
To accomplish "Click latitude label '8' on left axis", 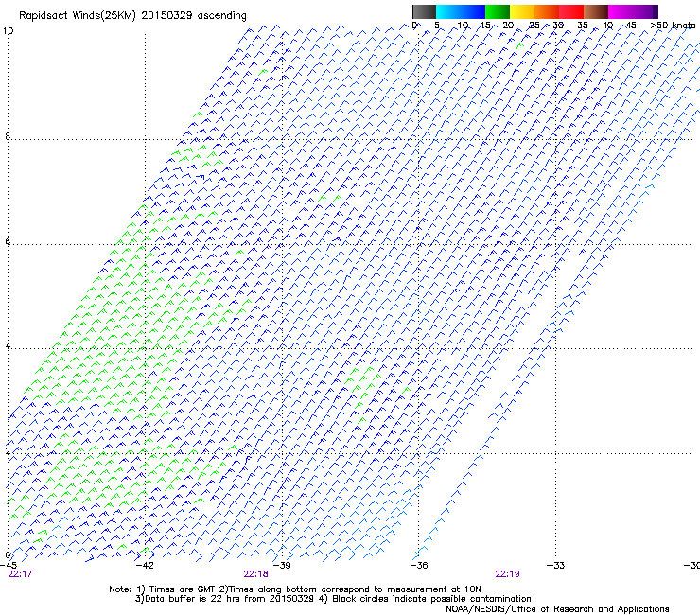I will pyautogui.click(x=8, y=136).
